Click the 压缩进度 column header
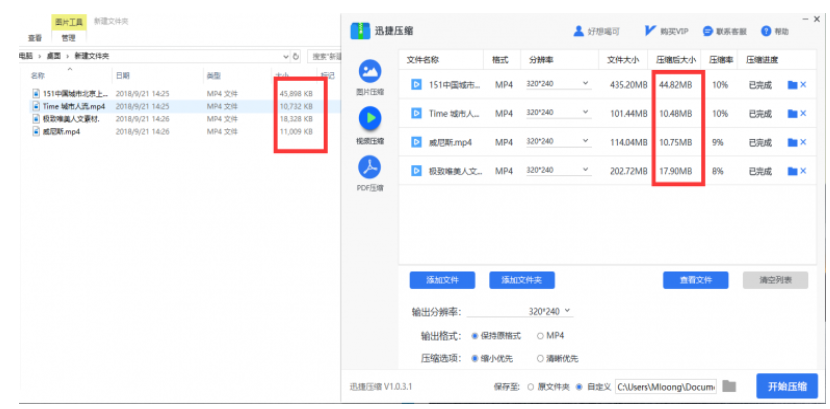Image resolution: width=830 pixels, height=409 pixels. coord(762,60)
